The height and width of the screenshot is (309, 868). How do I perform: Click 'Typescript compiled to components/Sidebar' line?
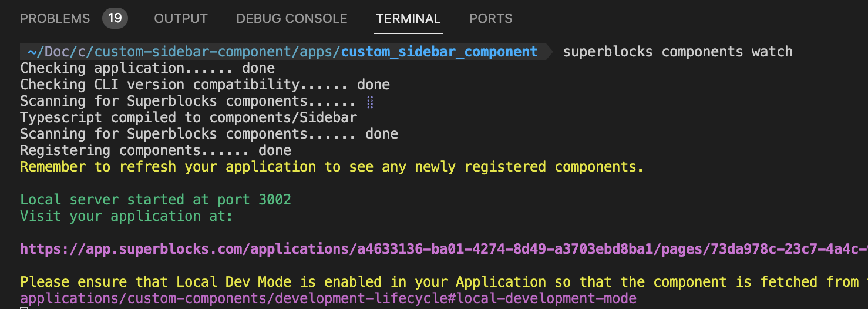tap(189, 117)
